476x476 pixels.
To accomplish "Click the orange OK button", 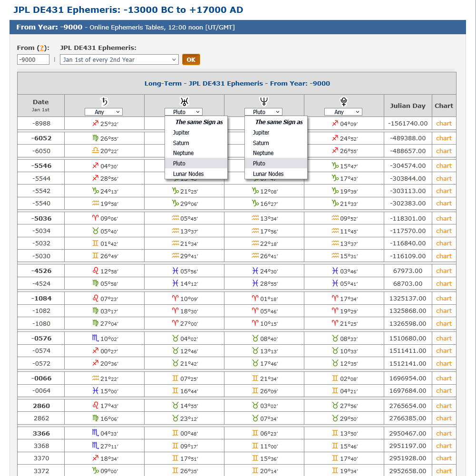I will pos(191,59).
